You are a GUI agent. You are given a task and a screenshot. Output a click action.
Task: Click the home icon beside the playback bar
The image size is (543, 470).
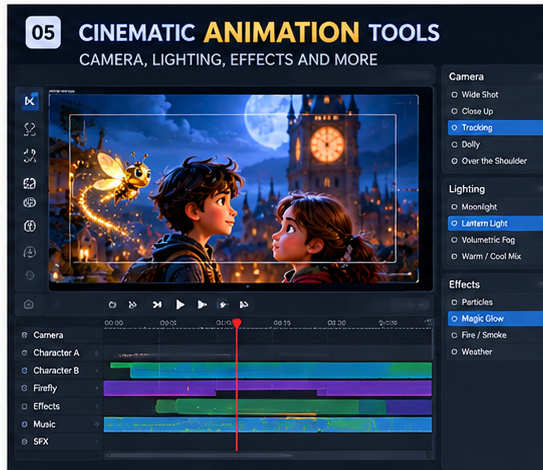[x=28, y=304]
